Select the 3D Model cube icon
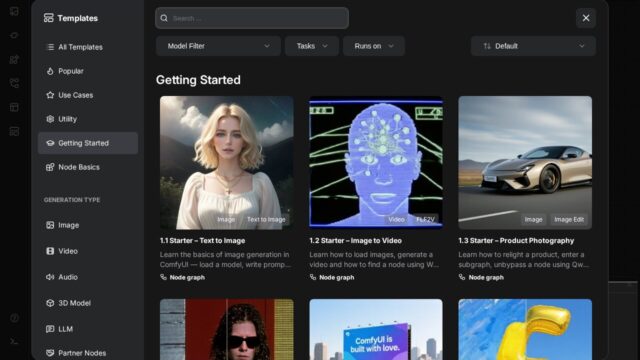The height and width of the screenshot is (360, 640). pyautogui.click(x=50, y=303)
